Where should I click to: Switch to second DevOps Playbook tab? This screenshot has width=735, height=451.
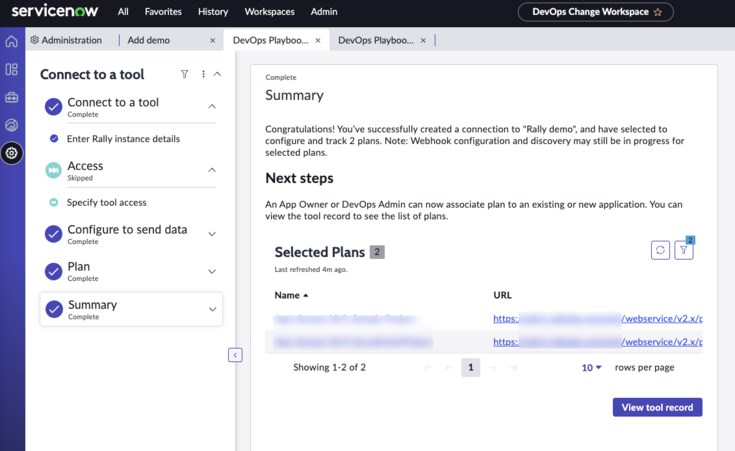(375, 40)
